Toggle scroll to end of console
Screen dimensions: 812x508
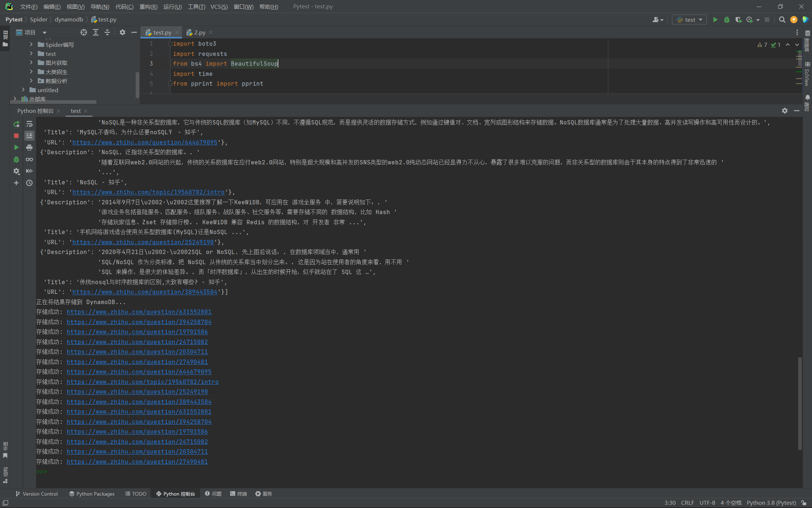(x=29, y=136)
